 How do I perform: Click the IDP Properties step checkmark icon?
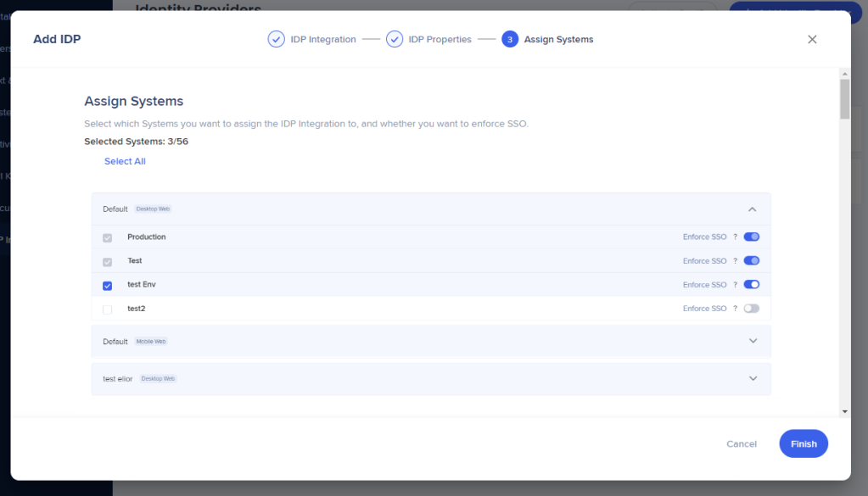(395, 39)
